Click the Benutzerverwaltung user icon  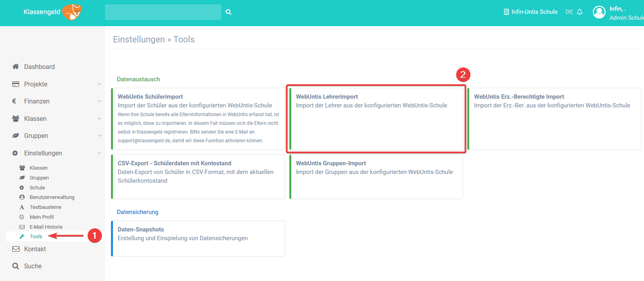pyautogui.click(x=22, y=197)
